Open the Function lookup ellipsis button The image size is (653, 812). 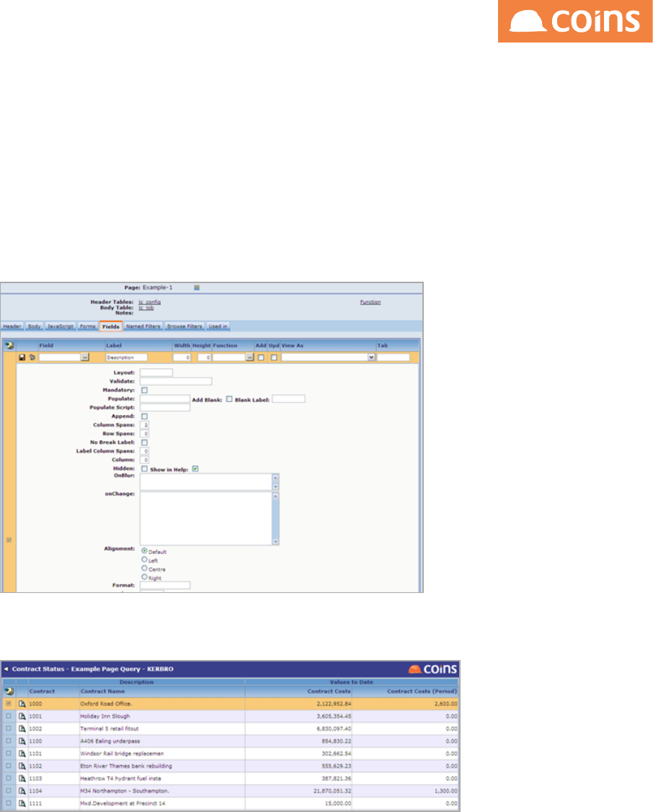(249, 357)
